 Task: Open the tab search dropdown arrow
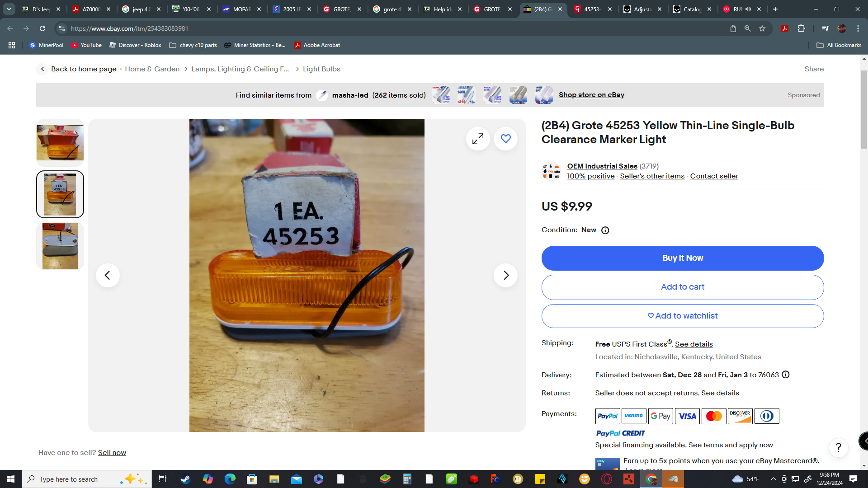9,9
